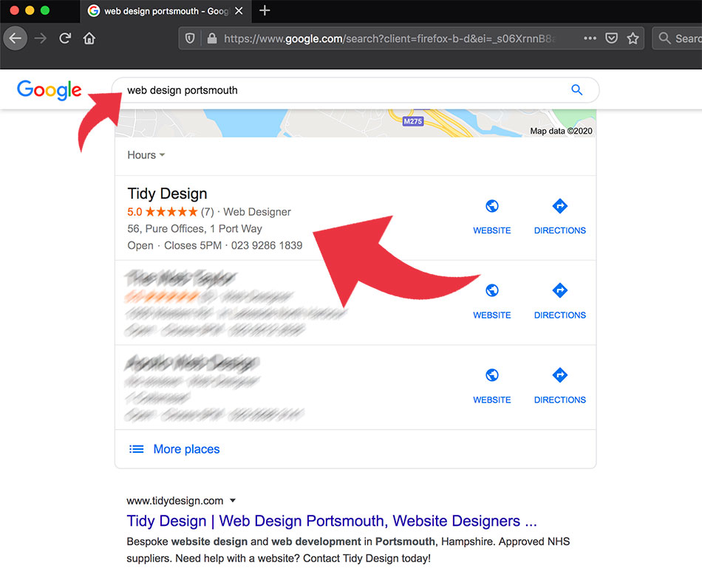Open the More places link

pos(186,448)
